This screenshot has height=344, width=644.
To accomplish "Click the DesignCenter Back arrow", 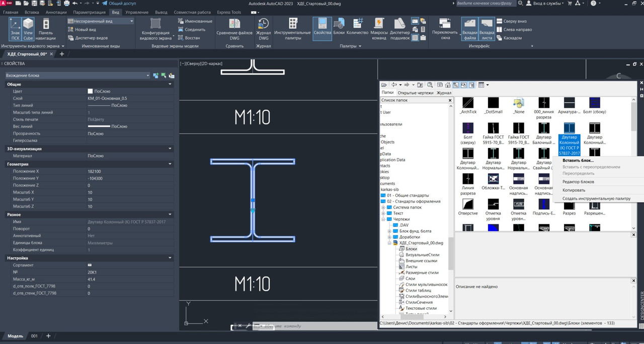I will point(394,85).
